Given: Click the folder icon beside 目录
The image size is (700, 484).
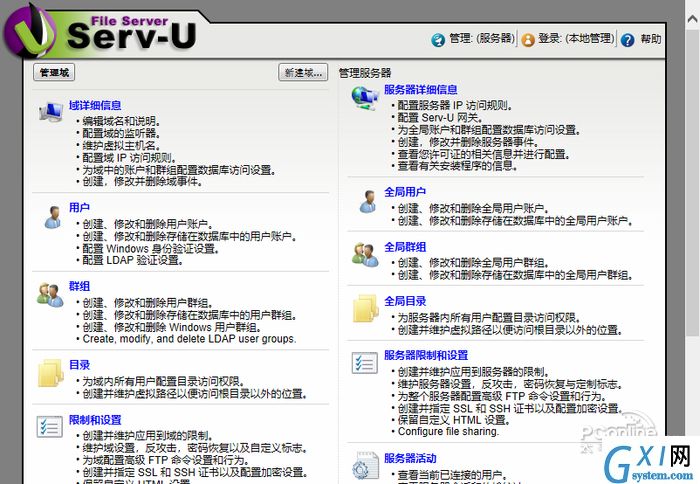Looking at the screenshot, I should (x=50, y=373).
